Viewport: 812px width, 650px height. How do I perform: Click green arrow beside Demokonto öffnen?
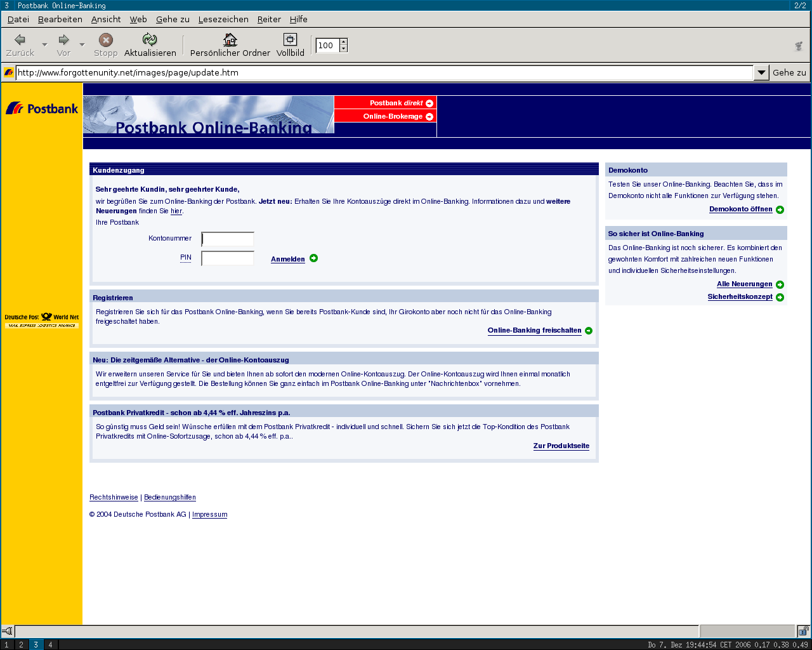(x=780, y=209)
